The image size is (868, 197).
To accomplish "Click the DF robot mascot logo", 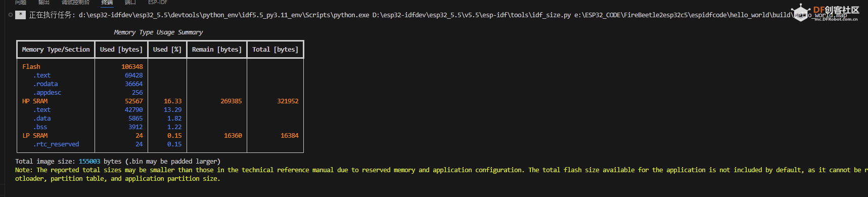I will pyautogui.click(x=801, y=13).
